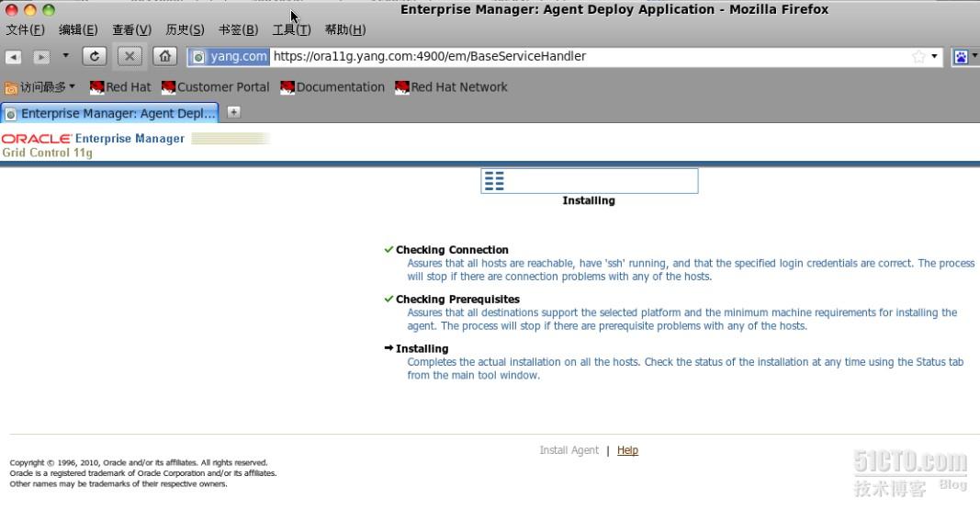Click the Oracle copyright notice text
980x510 pixels.
click(x=143, y=473)
